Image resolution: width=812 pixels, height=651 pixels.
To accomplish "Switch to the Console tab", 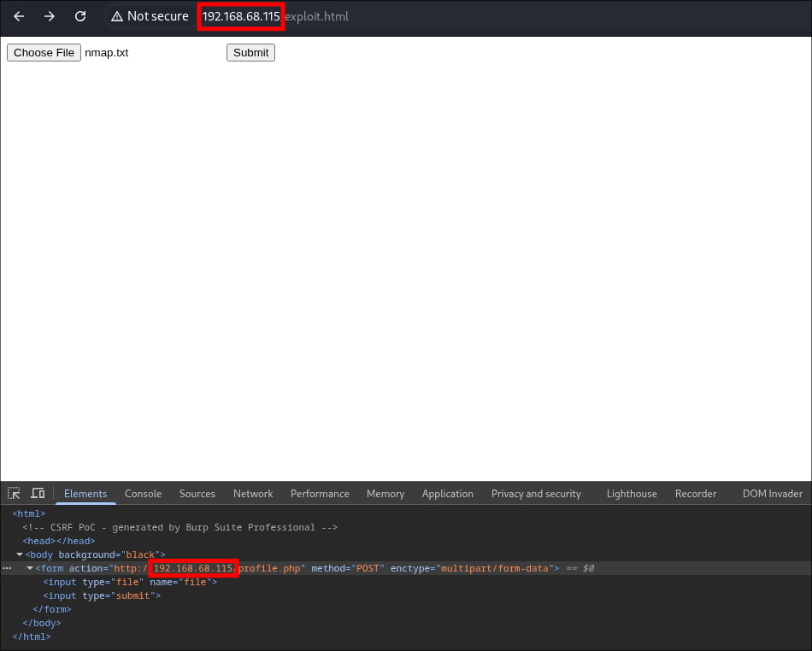I will click(x=143, y=493).
